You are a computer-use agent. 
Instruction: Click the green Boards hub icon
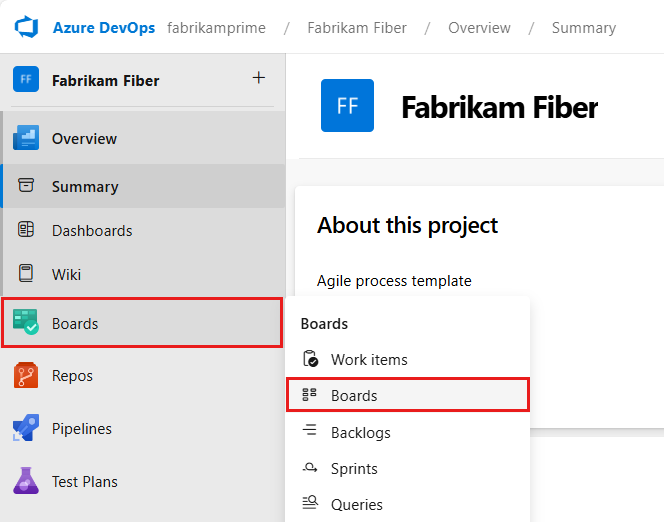pyautogui.click(x=26, y=322)
